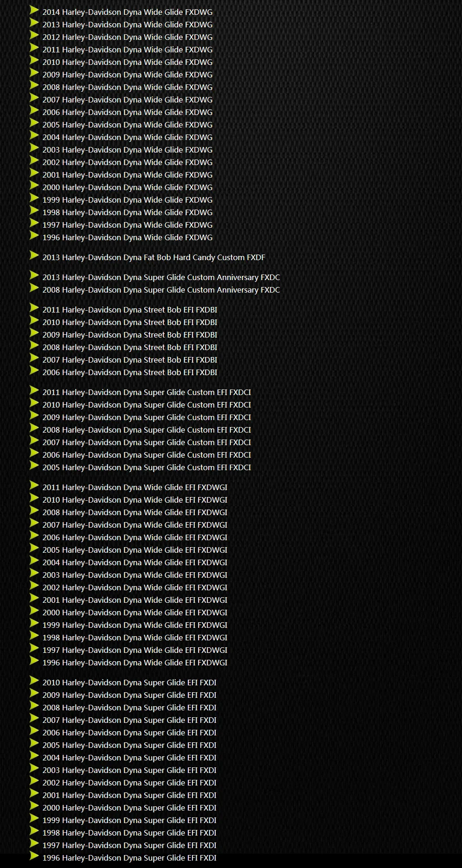
Task: Click the arrow bullet beside 2011 Street Bob EFI FXDBI
Action: coord(34,307)
